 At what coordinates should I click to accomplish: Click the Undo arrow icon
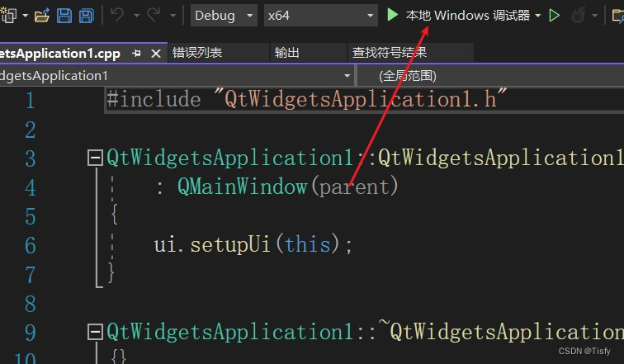pyautogui.click(x=117, y=15)
